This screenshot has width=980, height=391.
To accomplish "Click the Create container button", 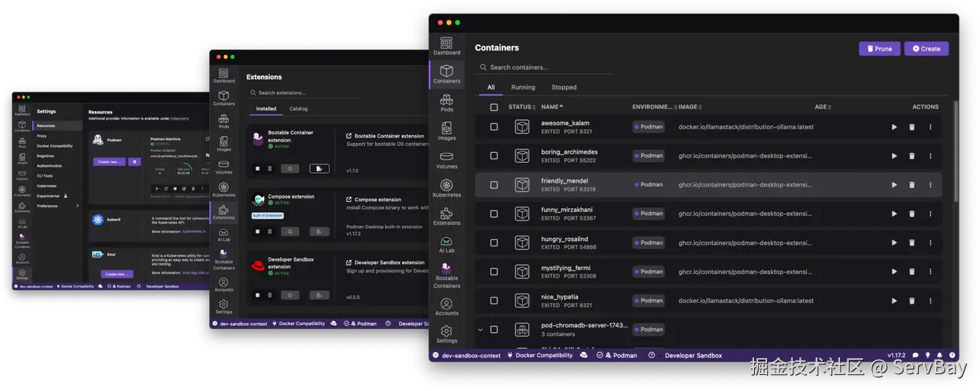I will pyautogui.click(x=926, y=48).
